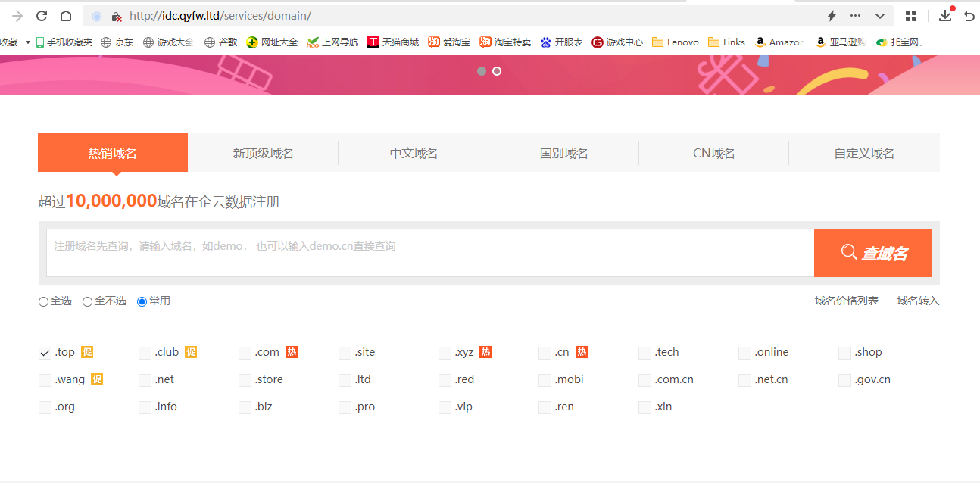Expand the 收藏 bookmarks dropdown arrow
Screen dimensions: 980x483
point(28,42)
